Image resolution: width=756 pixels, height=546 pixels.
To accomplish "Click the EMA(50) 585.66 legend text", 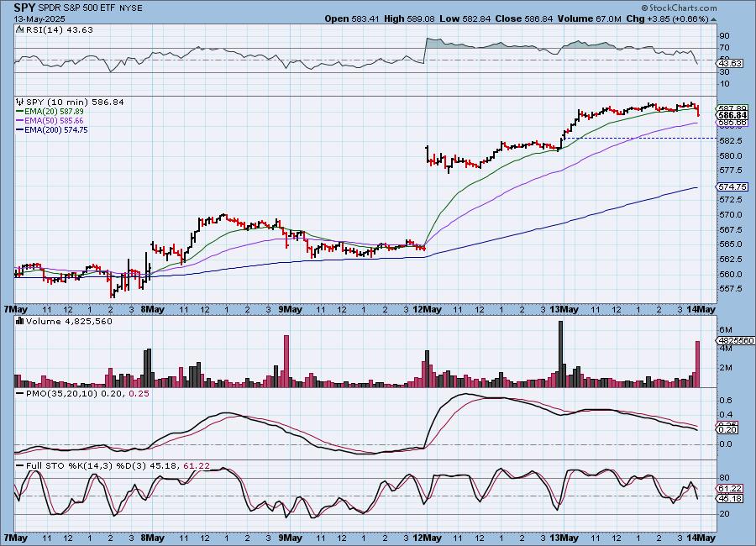I will 54,121.
